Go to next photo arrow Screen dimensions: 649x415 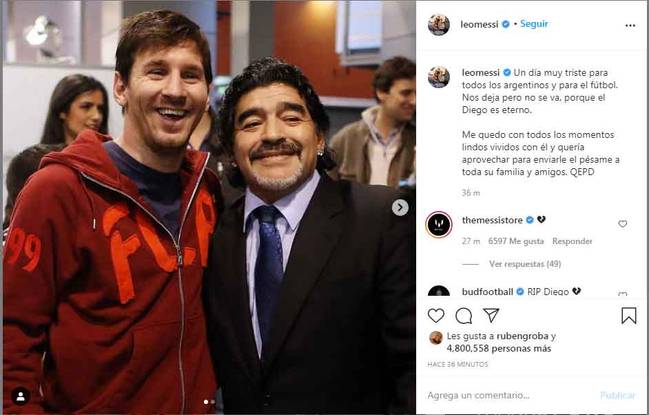(x=400, y=207)
